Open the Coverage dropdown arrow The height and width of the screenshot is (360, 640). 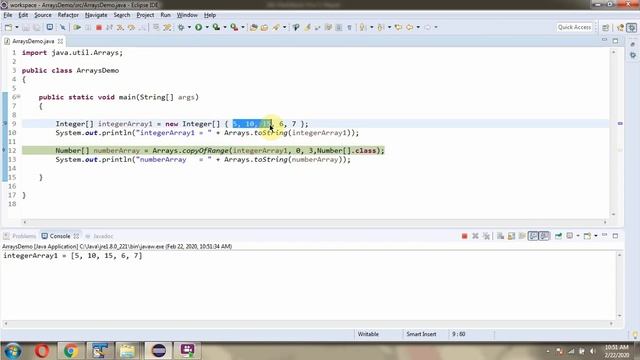click(225, 27)
